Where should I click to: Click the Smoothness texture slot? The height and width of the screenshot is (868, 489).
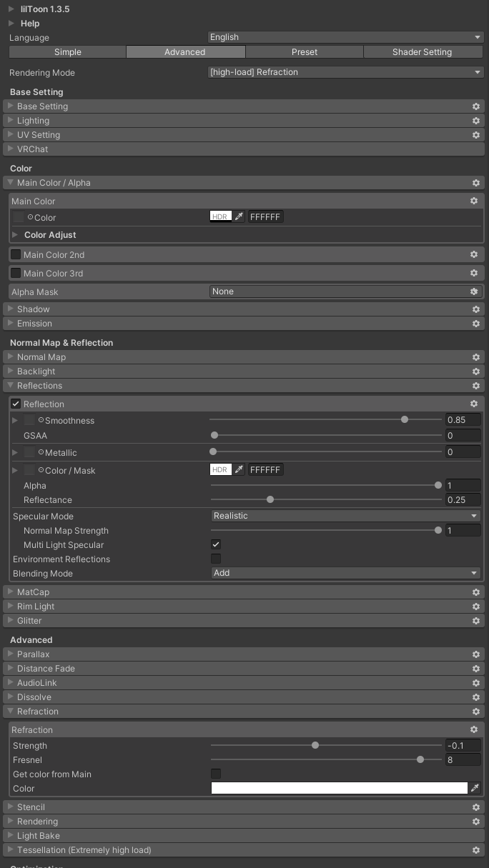point(29,420)
